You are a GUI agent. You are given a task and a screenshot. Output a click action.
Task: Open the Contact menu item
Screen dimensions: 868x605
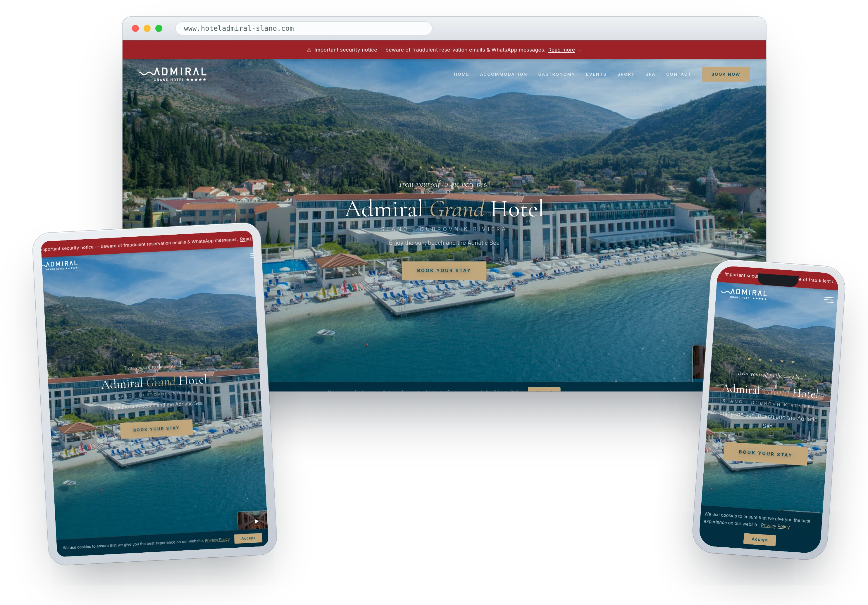[x=678, y=75]
